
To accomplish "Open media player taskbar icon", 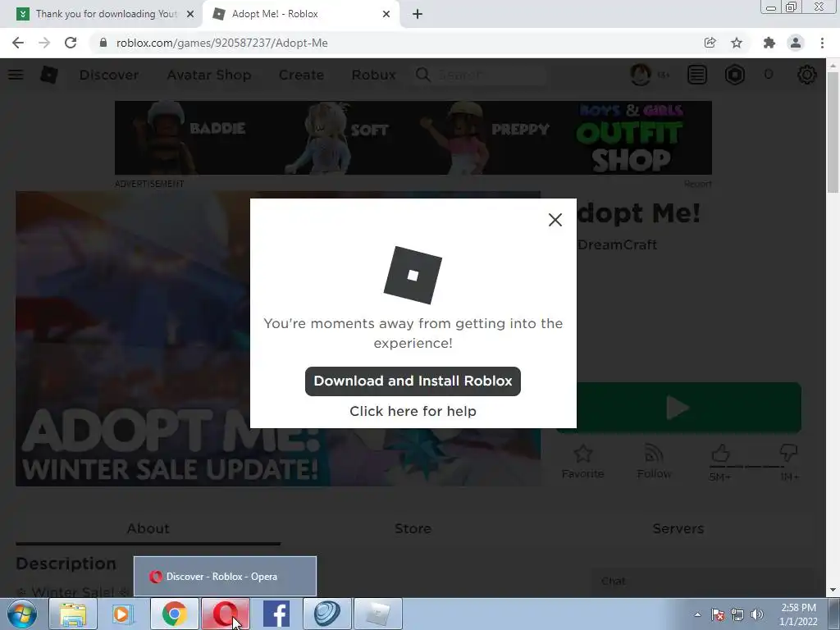I will tap(123, 614).
